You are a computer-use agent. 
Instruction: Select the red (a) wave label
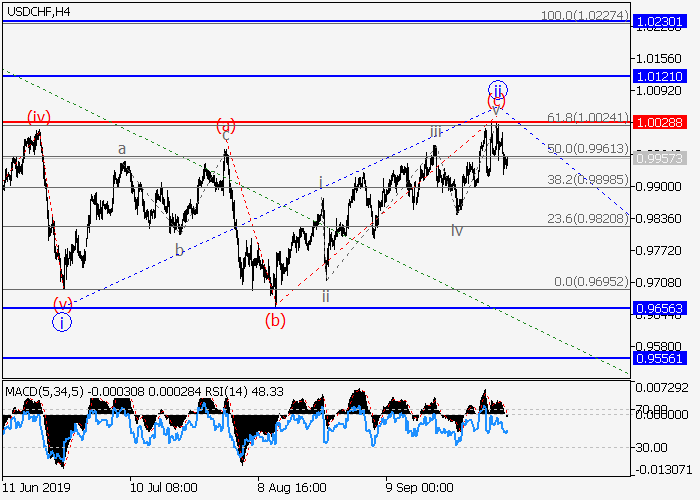point(226,126)
